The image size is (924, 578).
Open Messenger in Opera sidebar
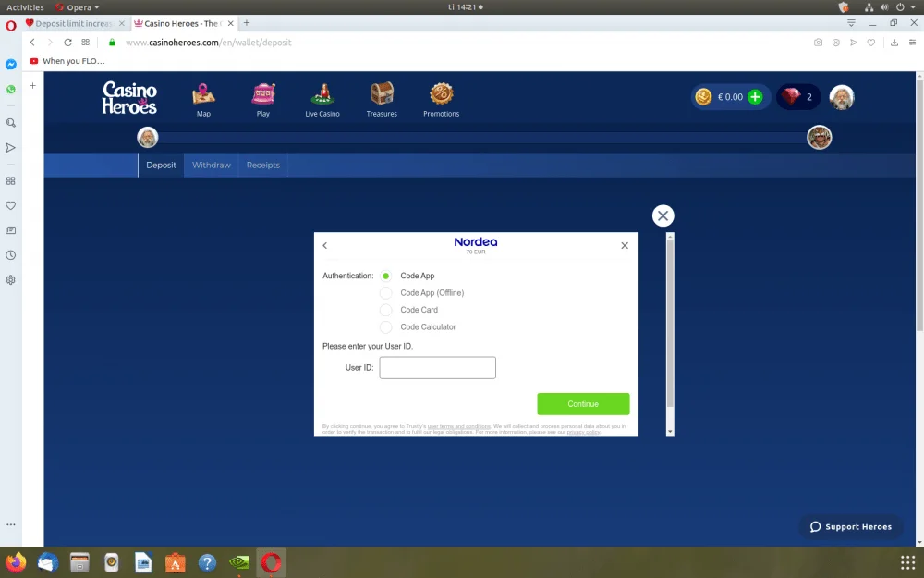(x=10, y=65)
